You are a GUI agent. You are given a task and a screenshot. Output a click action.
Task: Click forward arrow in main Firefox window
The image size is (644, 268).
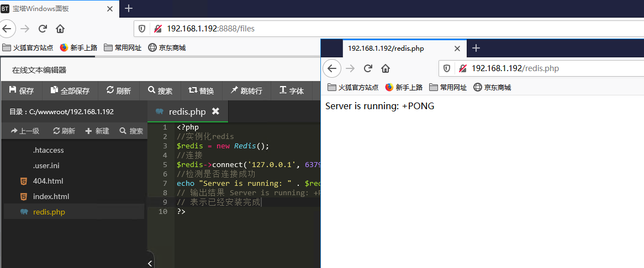click(x=25, y=29)
